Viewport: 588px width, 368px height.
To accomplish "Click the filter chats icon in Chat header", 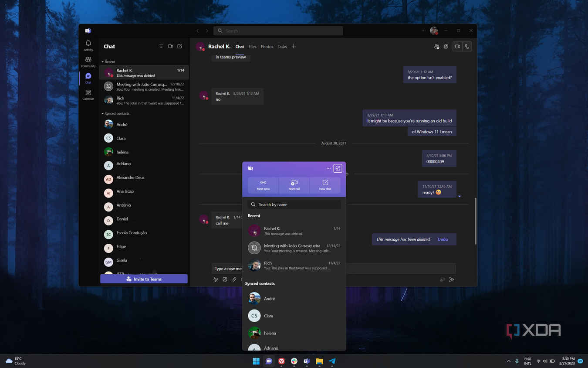I will 161,46.
